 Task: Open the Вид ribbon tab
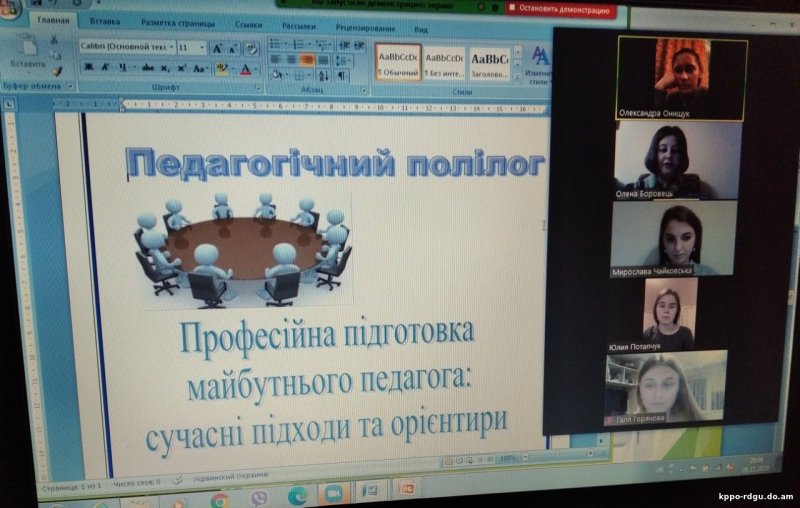click(421, 30)
